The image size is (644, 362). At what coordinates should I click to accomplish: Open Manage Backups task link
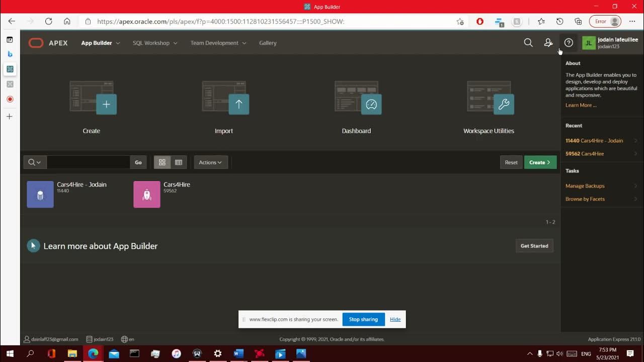point(585,186)
